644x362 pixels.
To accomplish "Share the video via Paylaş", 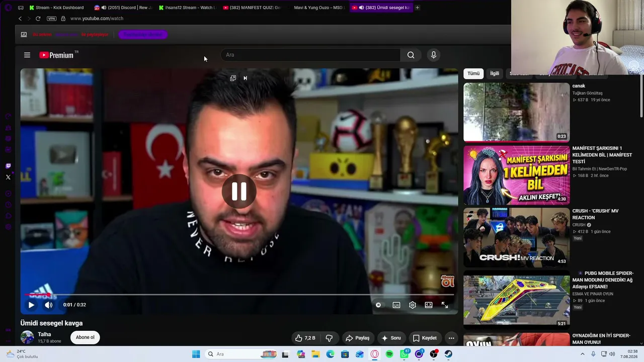I will (x=357, y=338).
